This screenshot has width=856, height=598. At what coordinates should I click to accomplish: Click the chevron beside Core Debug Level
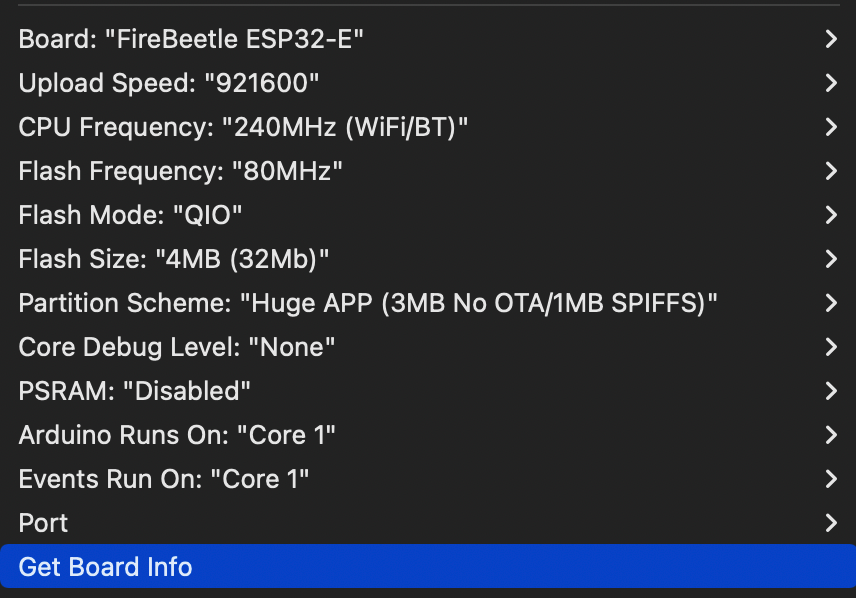(x=831, y=347)
